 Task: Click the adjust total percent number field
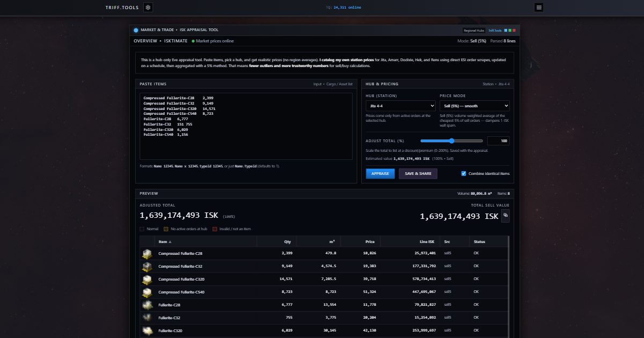[x=497, y=141]
